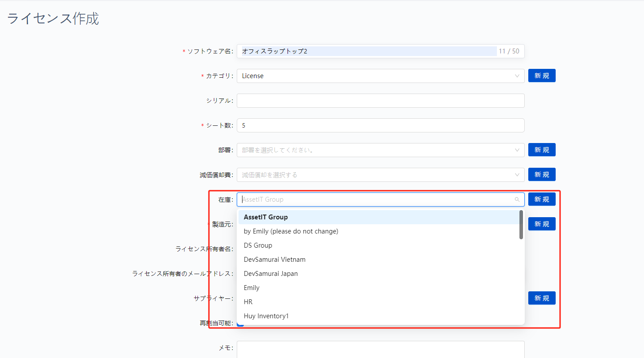This screenshot has width=644, height=358.
Task: Open the 減価償却費 dropdown
Action: click(x=380, y=175)
